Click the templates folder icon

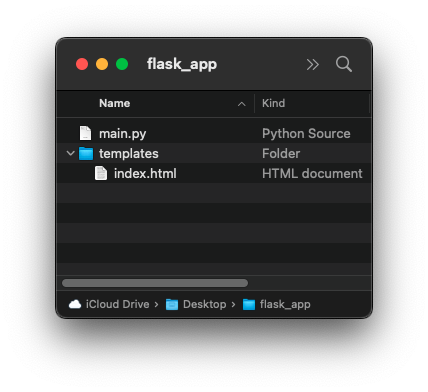[x=86, y=153]
